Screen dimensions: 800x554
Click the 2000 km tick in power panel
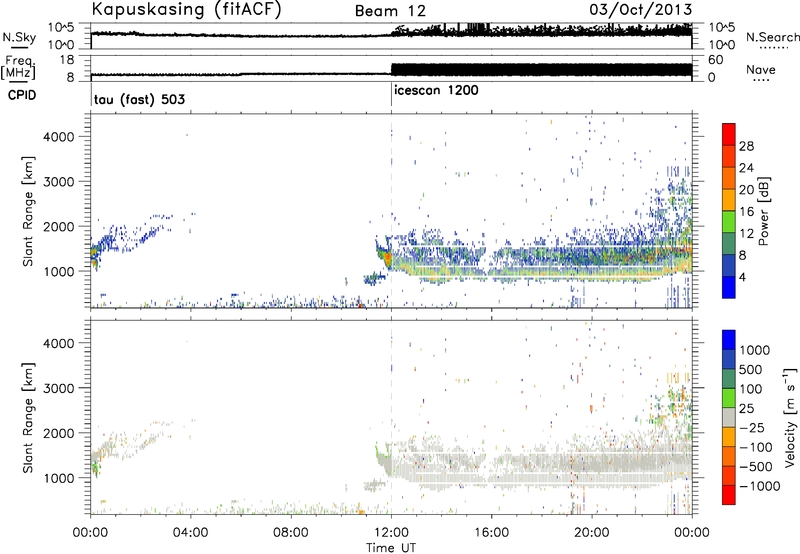[x=58, y=226]
